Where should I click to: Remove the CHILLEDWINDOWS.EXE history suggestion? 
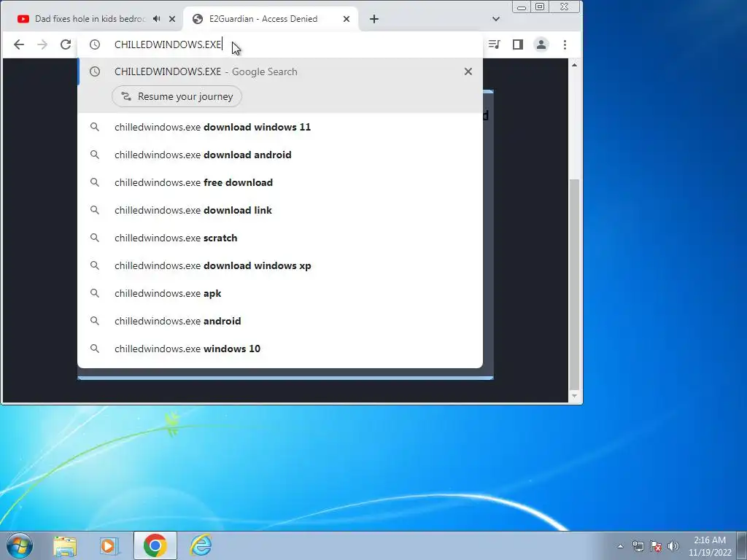[468, 71]
